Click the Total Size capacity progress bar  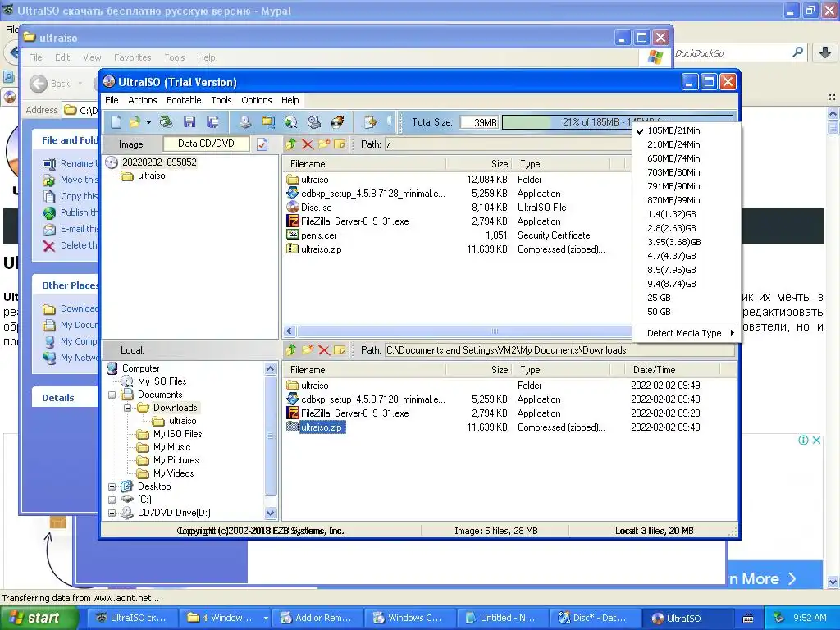[617, 122]
